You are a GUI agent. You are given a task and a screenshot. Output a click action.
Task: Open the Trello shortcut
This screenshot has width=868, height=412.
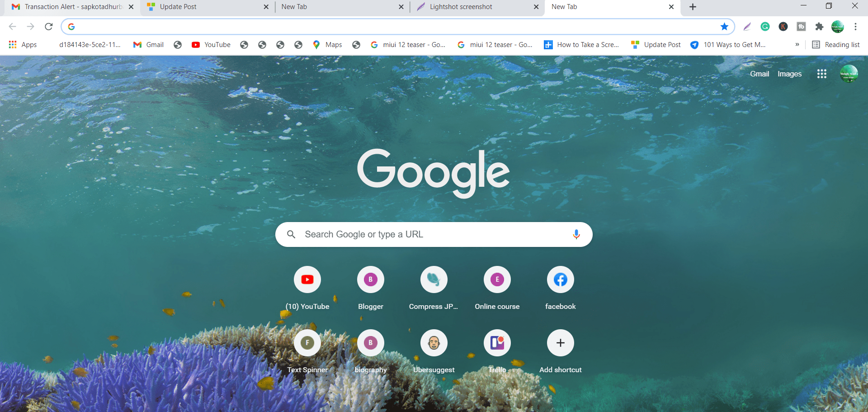497,351
